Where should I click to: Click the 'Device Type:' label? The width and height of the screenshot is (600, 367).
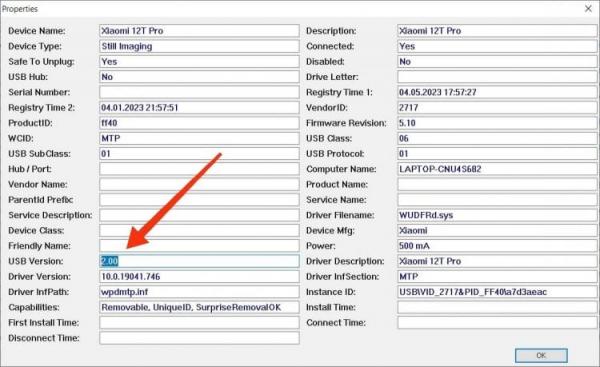click(x=35, y=46)
